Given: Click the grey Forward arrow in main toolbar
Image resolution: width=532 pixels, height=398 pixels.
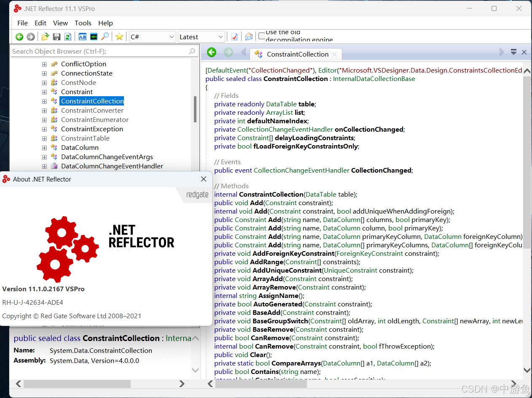Looking at the screenshot, I should (x=30, y=37).
